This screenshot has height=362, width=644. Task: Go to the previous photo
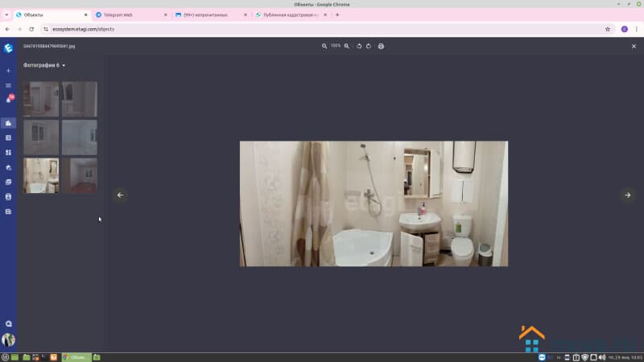coord(120,195)
